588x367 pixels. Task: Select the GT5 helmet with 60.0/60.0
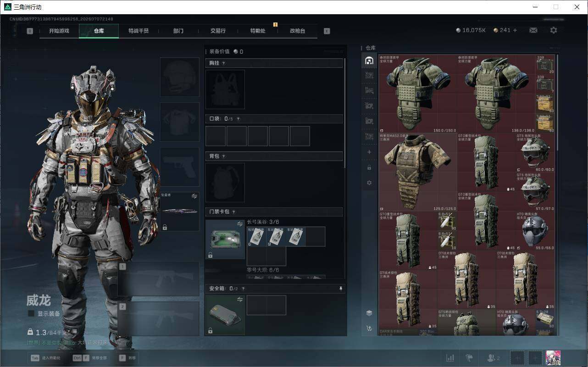click(535, 153)
